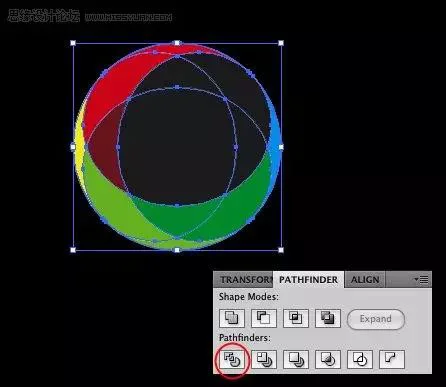Viewport: 446px width, 387px height.
Task: Click the Crop pathfinder icon
Action: tap(328, 359)
